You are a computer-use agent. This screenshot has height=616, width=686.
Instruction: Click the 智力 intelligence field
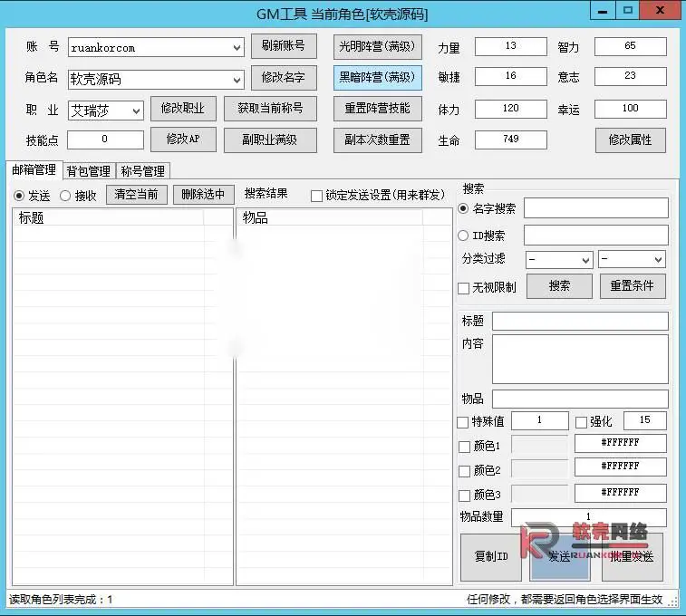point(631,46)
